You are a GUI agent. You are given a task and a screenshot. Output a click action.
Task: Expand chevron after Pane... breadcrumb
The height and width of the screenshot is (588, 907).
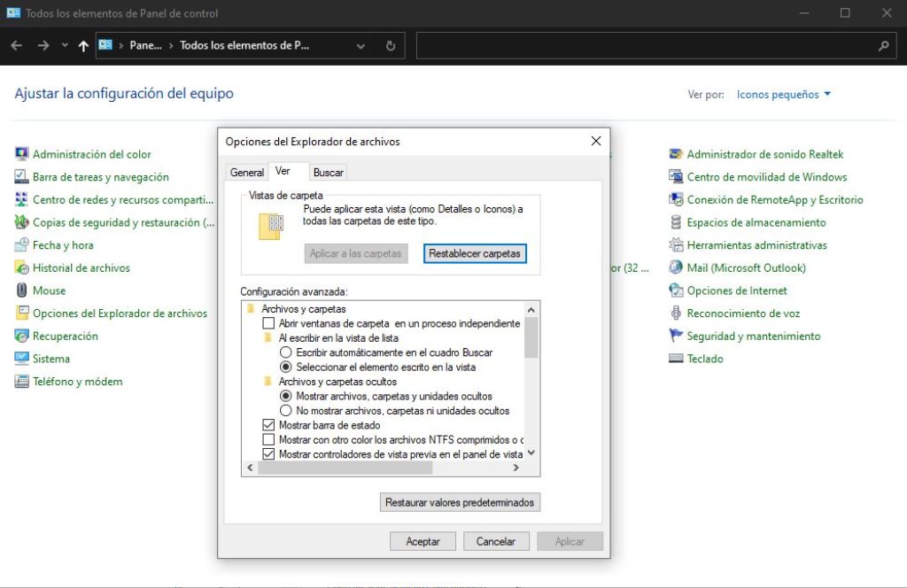[x=171, y=46]
